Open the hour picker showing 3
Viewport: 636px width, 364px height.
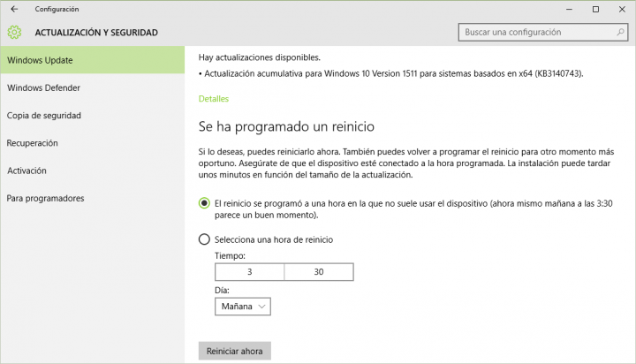[x=249, y=272]
